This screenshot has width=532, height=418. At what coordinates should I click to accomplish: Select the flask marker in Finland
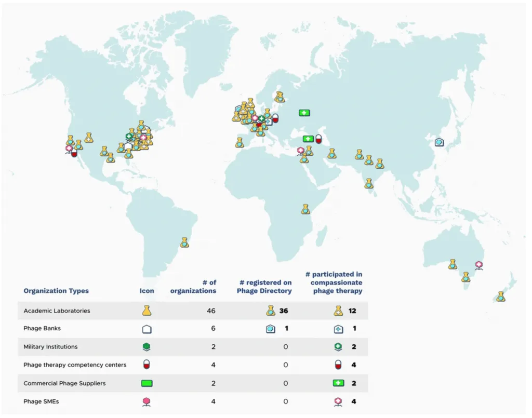click(x=280, y=97)
